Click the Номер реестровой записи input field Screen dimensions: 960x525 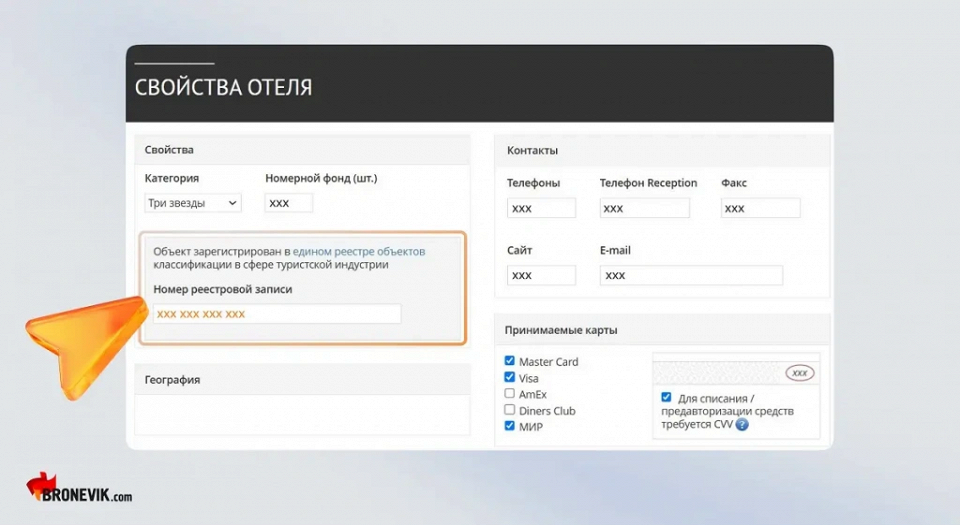pos(276,314)
